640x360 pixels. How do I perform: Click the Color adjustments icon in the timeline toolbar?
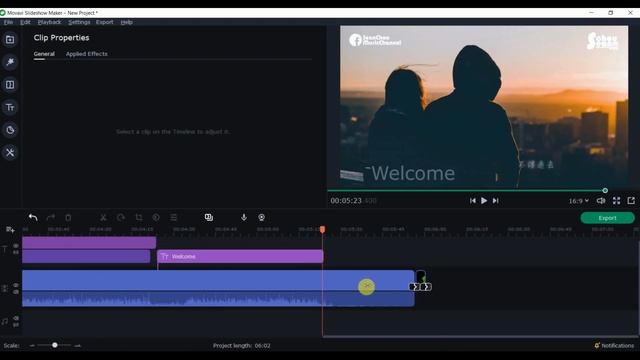[156, 218]
